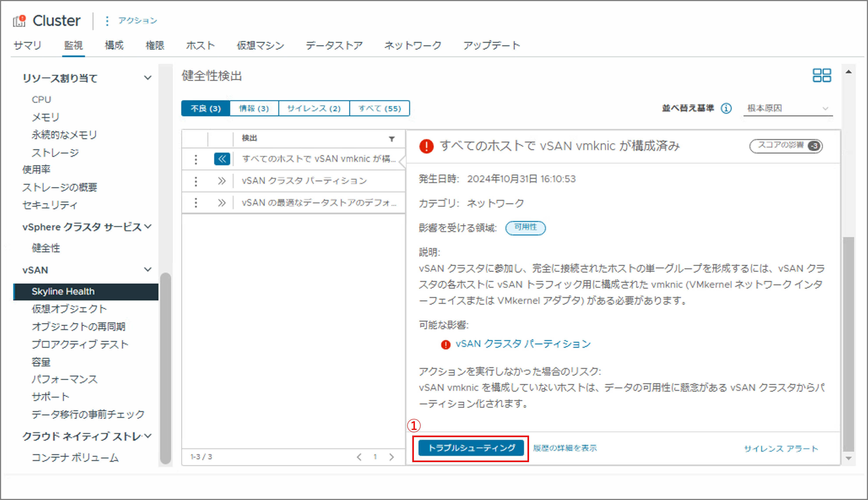Open the 履歴の詳細を表示 link
Image resolution: width=868 pixels, height=500 pixels.
(x=565, y=448)
